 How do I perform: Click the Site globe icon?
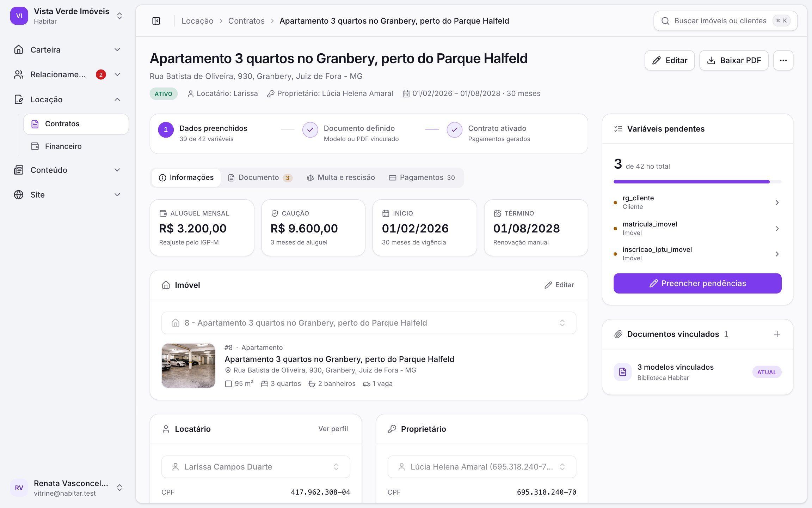click(19, 195)
